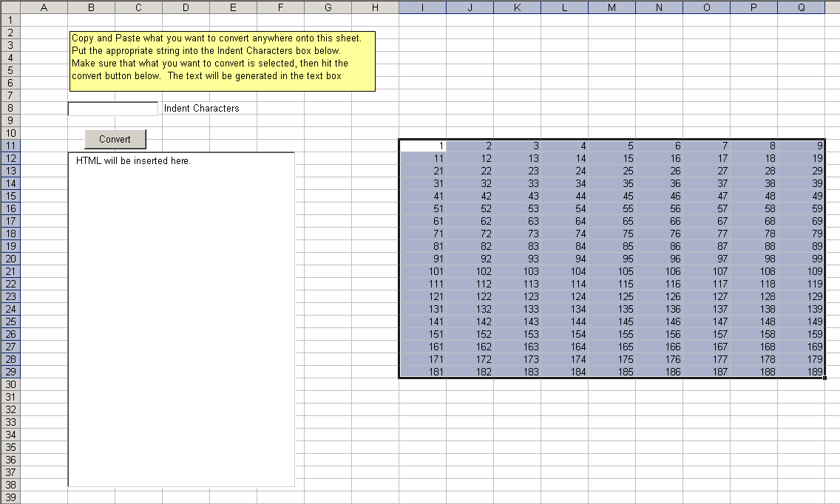Click the Indent Characters input box

click(112, 109)
